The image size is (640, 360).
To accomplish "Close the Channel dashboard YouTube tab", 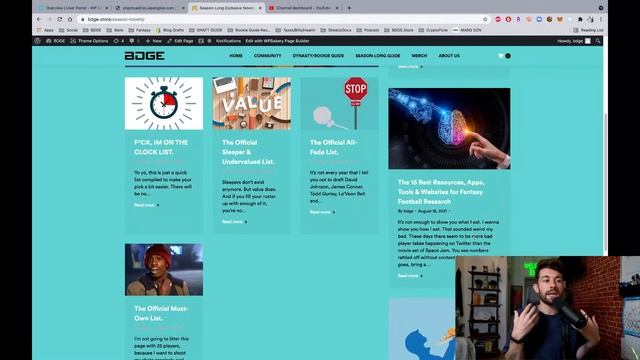I will (337, 8).
